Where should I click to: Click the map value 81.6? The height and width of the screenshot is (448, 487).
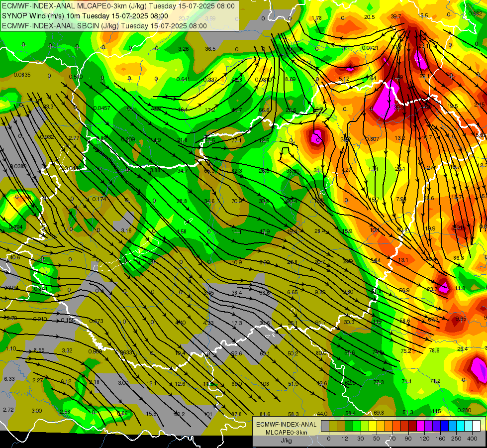265,414
